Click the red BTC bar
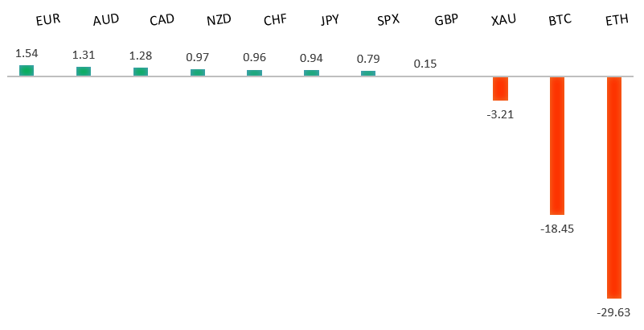The width and height of the screenshot is (644, 330). click(x=557, y=146)
